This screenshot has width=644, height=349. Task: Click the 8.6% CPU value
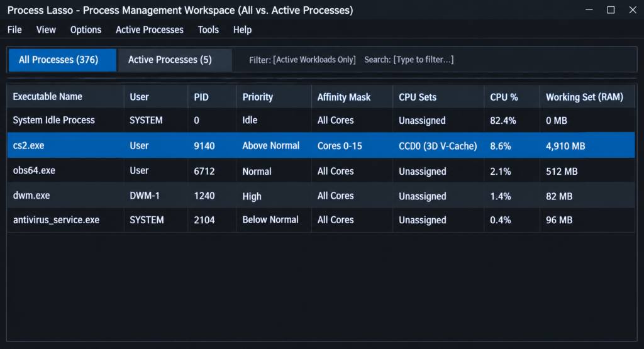click(500, 146)
